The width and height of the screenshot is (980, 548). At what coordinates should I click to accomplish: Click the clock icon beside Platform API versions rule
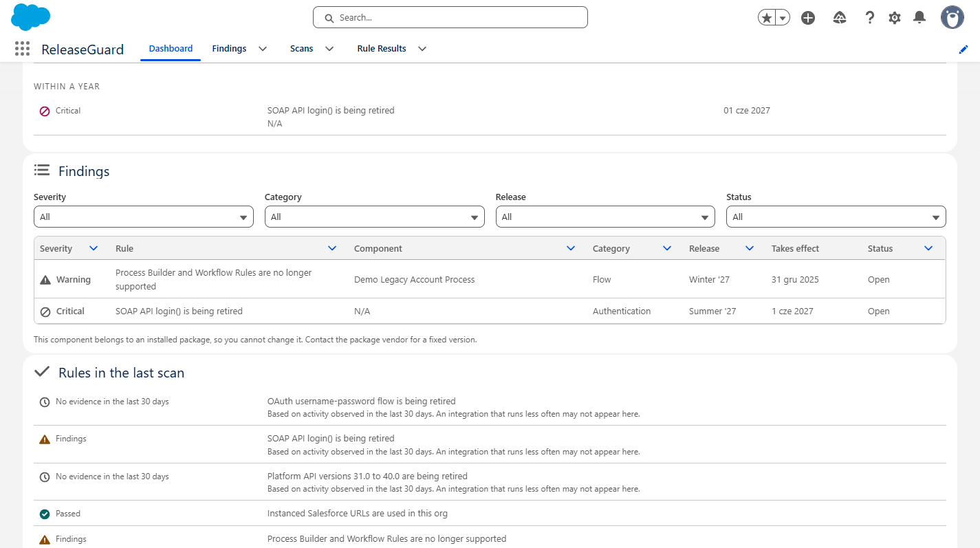click(x=45, y=476)
